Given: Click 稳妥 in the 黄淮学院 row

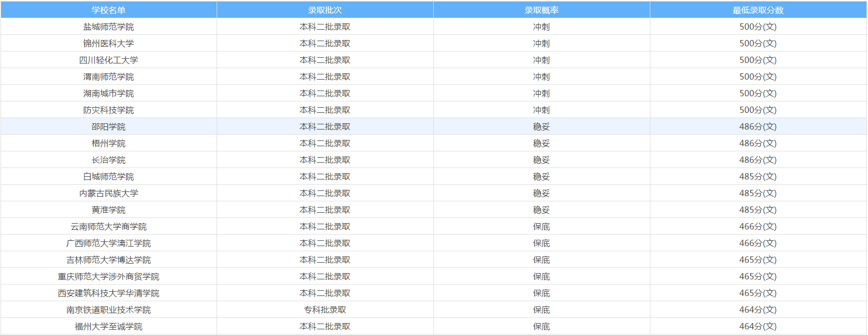Looking at the screenshot, I should pos(542,210).
